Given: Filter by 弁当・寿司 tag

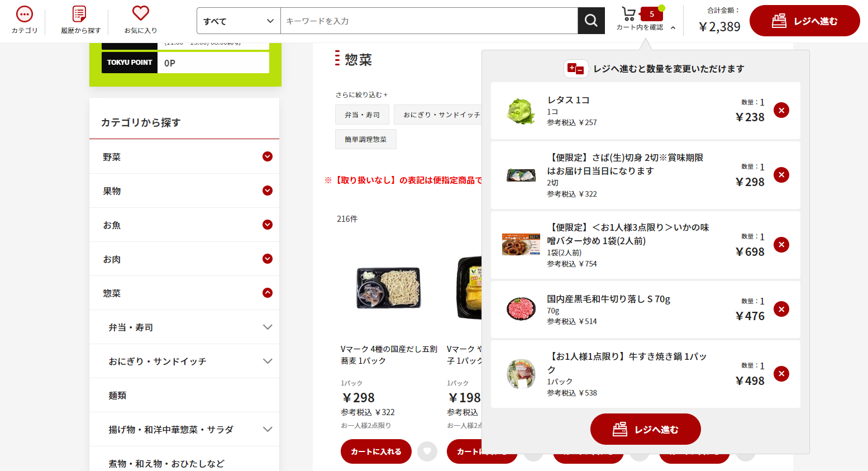Looking at the screenshot, I should (362, 115).
